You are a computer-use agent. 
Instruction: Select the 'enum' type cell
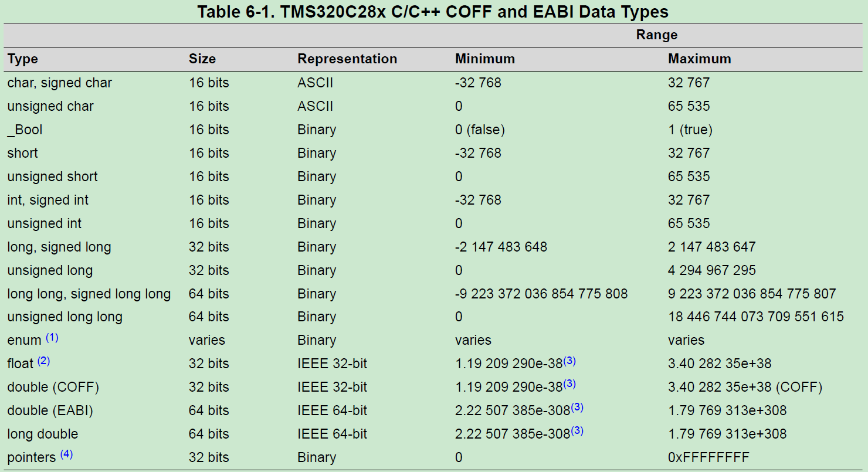(x=25, y=340)
